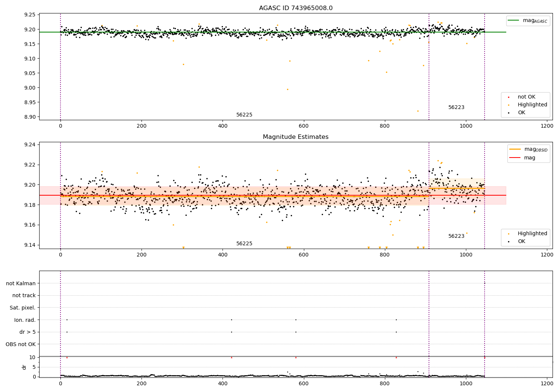Click the rotated 'dr' axis label
This screenshot has width=560, height=392.
pyautogui.click(x=24, y=367)
